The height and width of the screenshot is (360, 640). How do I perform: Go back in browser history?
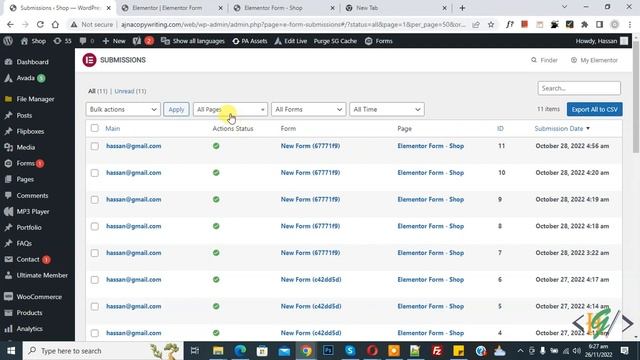pyautogui.click(x=10, y=24)
